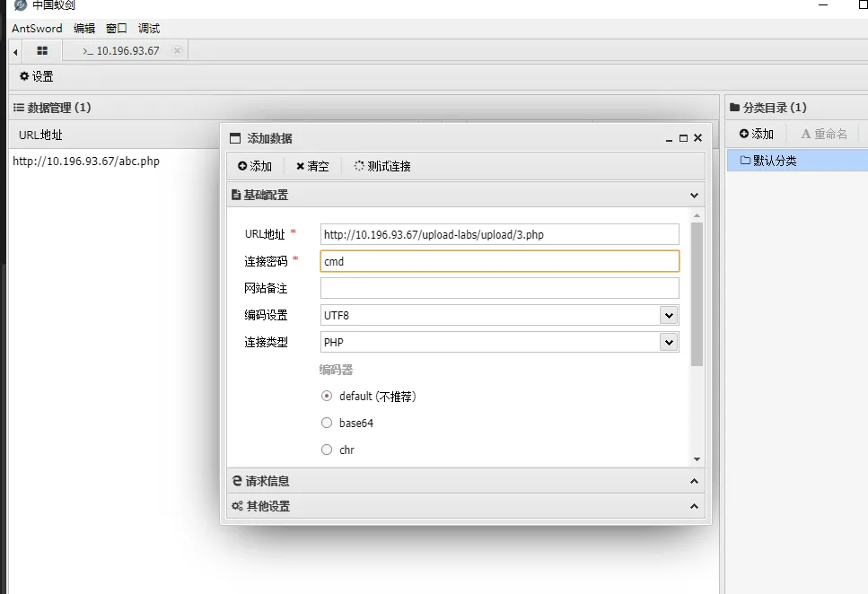Click the URL地址 input field
This screenshot has width=868, height=594.
(x=499, y=234)
